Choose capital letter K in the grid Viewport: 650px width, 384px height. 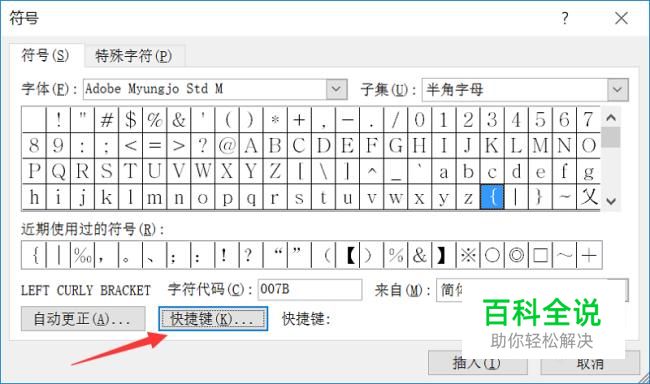(492, 146)
